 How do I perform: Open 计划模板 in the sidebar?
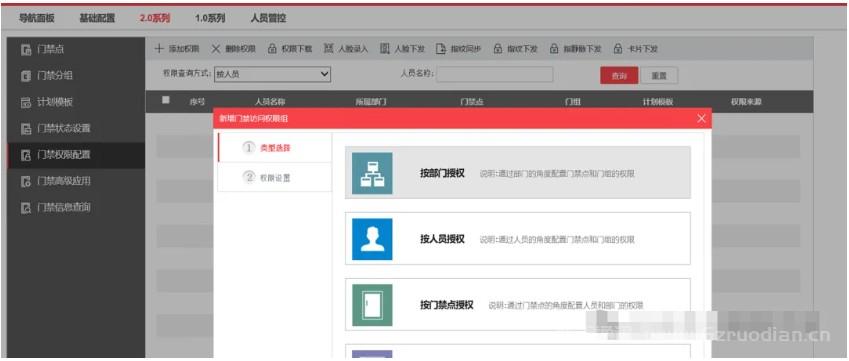click(x=76, y=102)
